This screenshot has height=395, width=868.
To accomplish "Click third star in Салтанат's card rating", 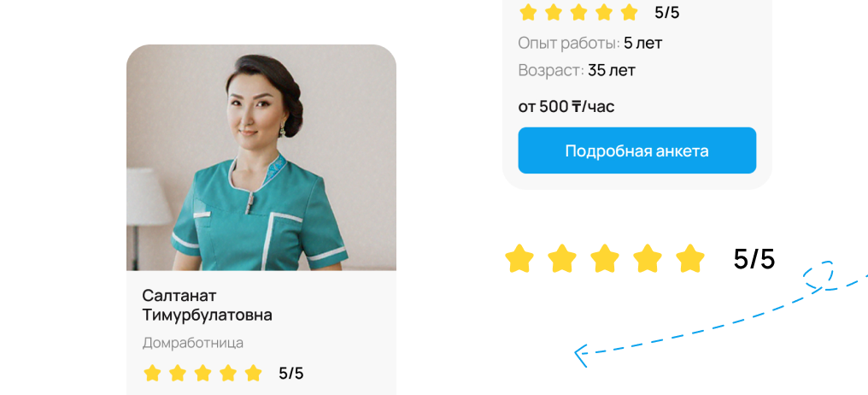I will point(202,373).
